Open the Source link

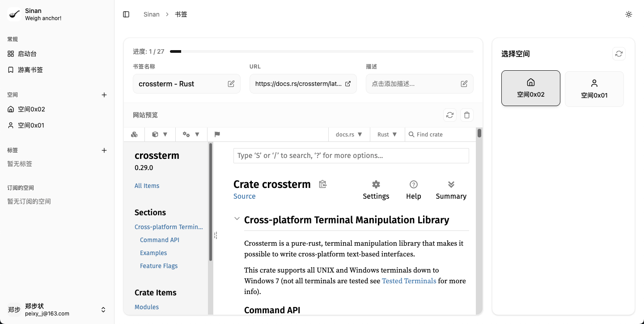click(x=245, y=196)
